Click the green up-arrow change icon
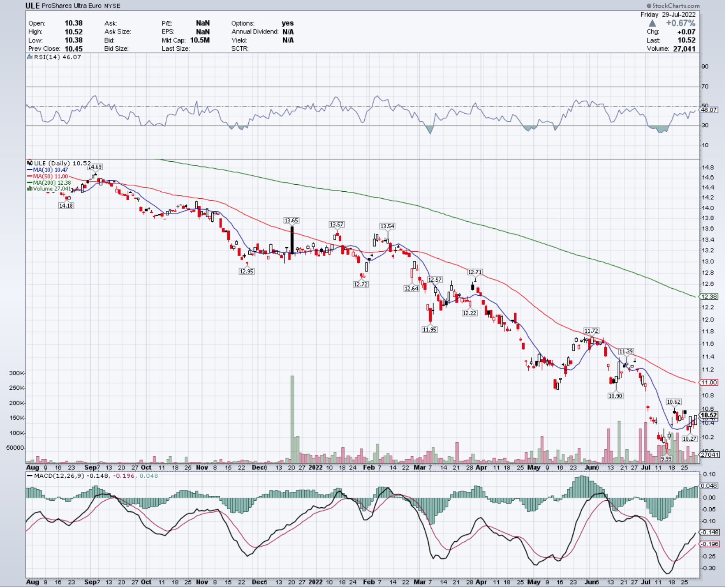 coord(652,23)
